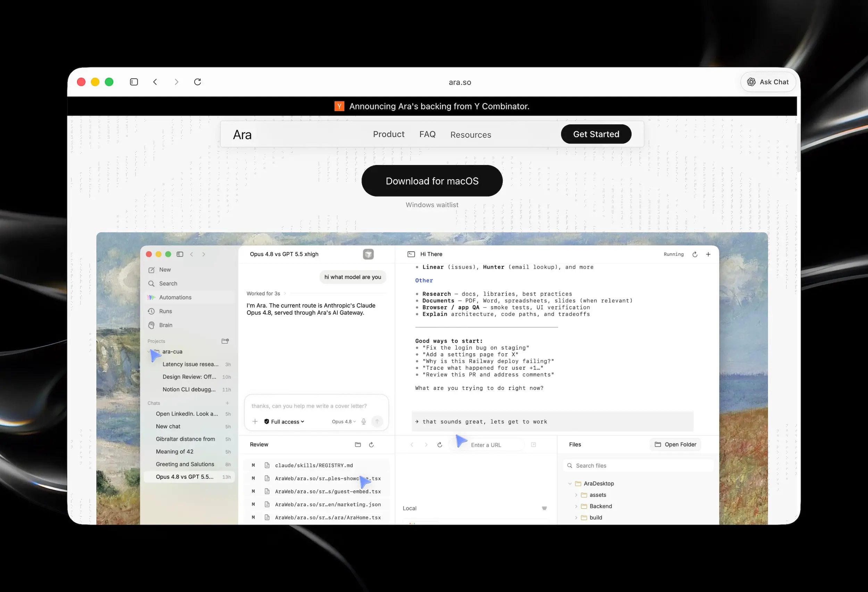Click the microphone icon in the composer

(x=364, y=421)
